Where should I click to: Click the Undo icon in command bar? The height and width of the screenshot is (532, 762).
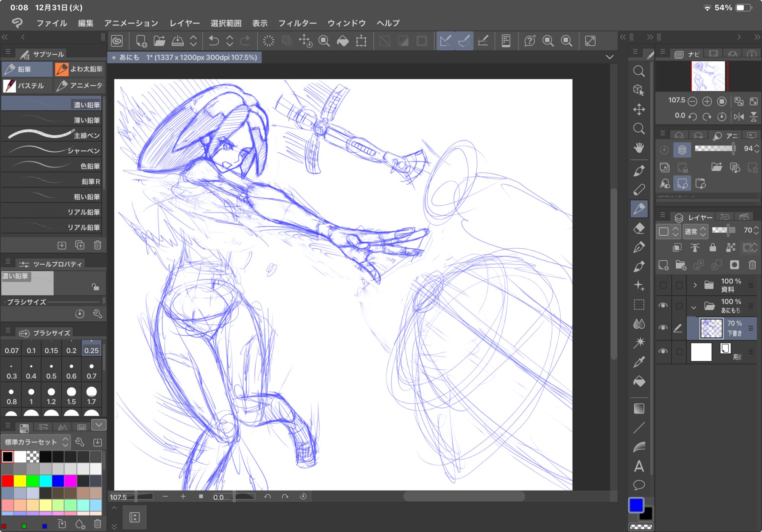(213, 41)
